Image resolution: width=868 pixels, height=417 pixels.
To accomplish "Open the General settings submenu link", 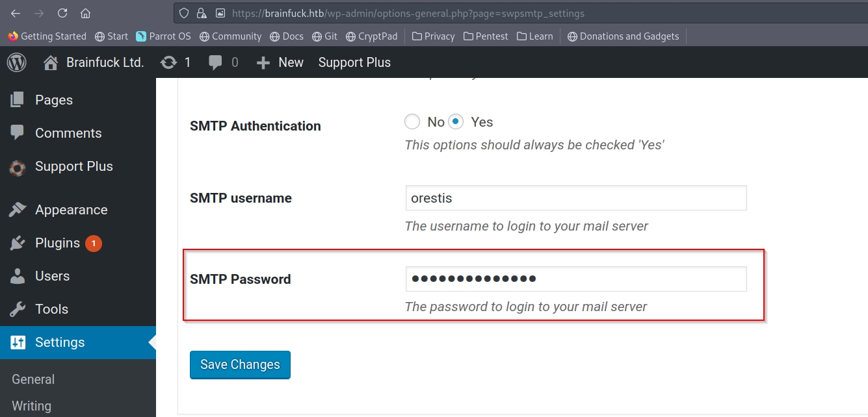I will (x=33, y=379).
